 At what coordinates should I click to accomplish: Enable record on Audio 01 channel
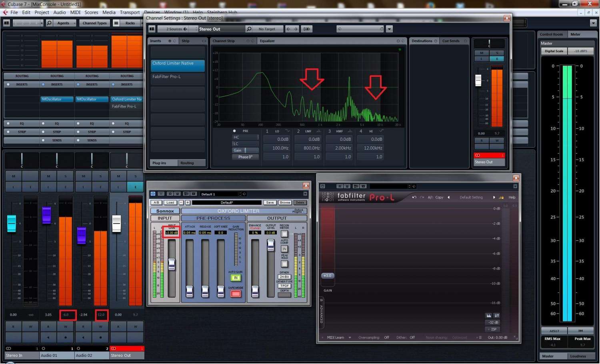66,337
